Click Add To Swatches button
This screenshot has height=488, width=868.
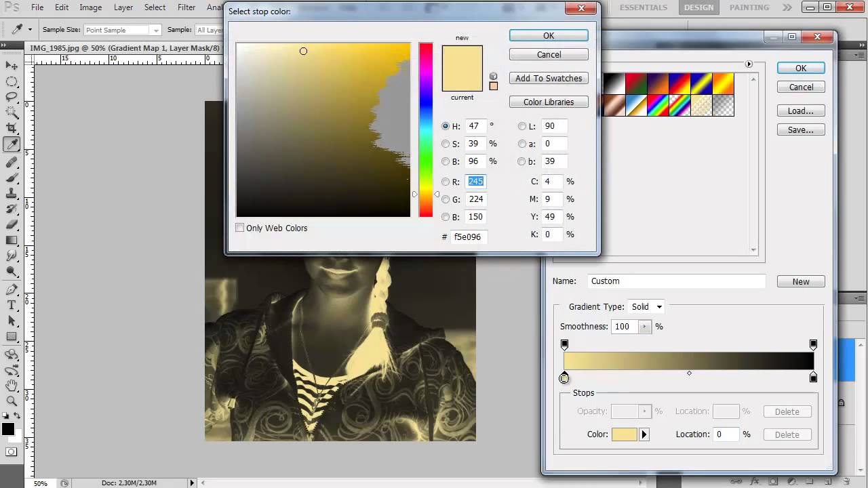coord(548,79)
